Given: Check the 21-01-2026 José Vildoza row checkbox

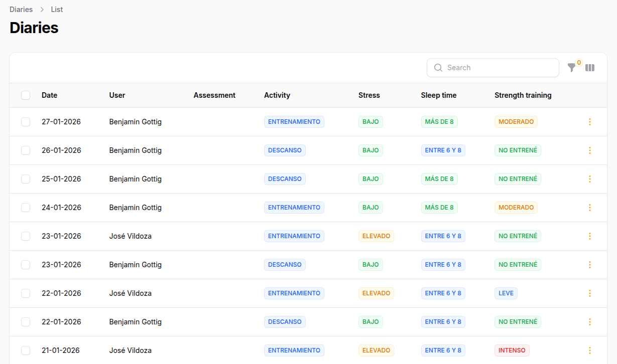Looking at the screenshot, I should 26,350.
